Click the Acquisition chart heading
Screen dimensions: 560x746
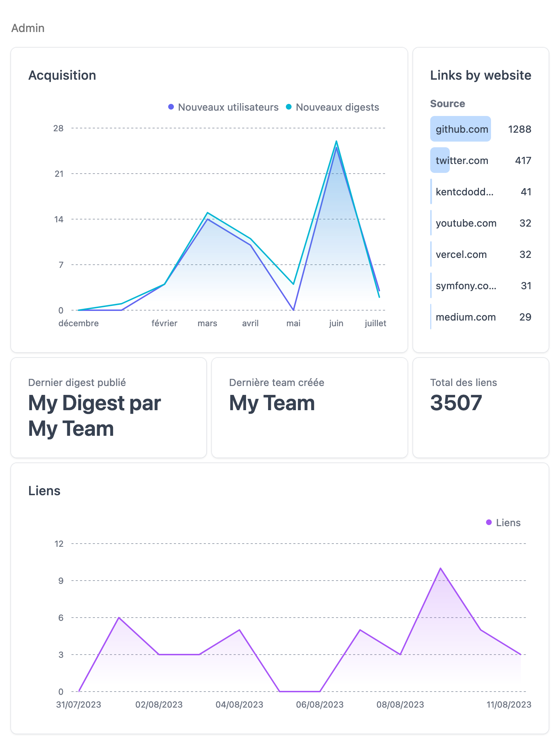coord(62,75)
